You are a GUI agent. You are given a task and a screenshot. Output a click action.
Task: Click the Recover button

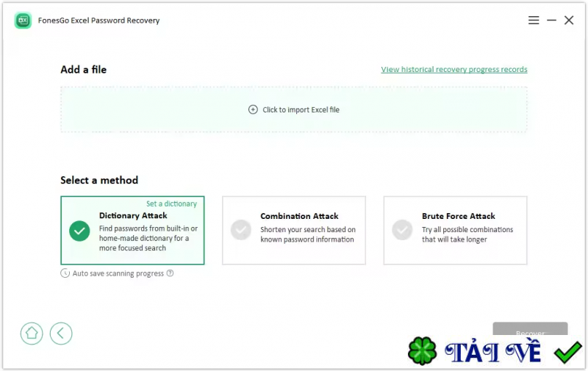point(530,329)
